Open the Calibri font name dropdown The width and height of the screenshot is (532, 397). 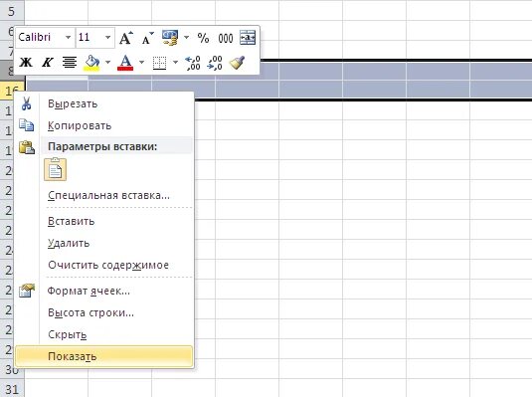click(x=69, y=37)
